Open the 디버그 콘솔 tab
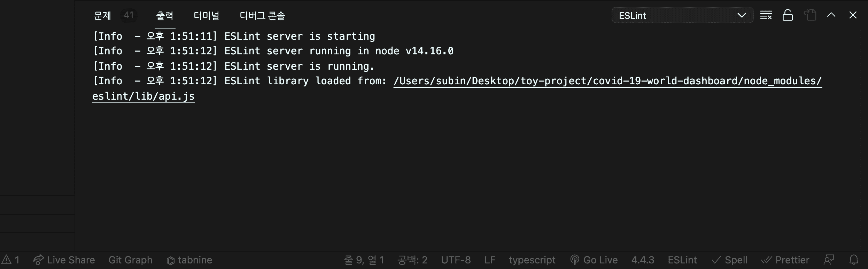 tap(262, 16)
